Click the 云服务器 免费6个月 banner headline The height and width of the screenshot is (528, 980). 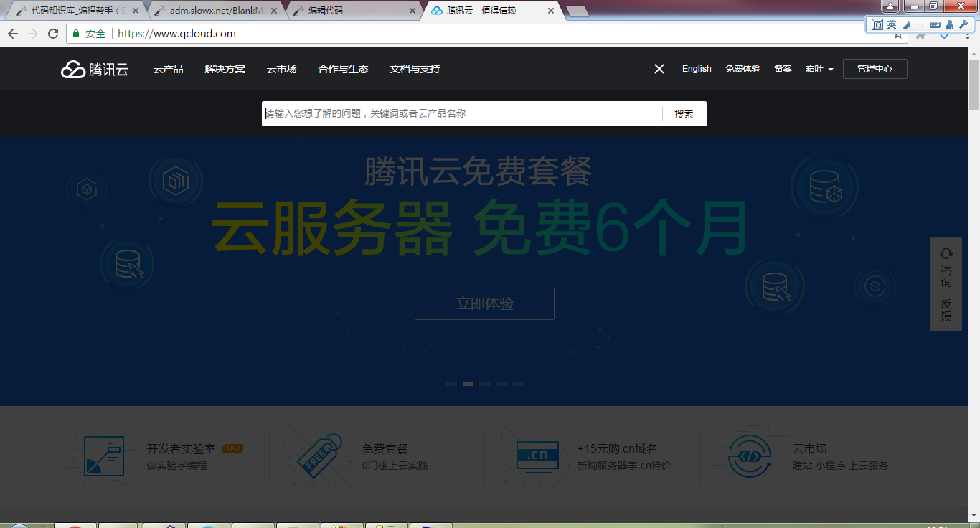point(479,228)
